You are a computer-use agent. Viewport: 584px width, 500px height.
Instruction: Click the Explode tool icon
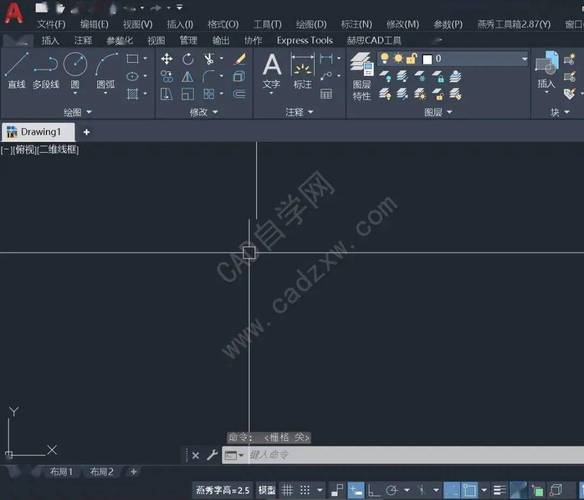click(x=239, y=76)
